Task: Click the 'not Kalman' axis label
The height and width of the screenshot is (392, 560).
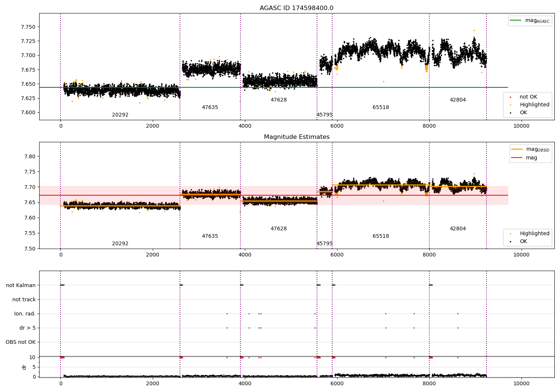Action: tap(21, 286)
